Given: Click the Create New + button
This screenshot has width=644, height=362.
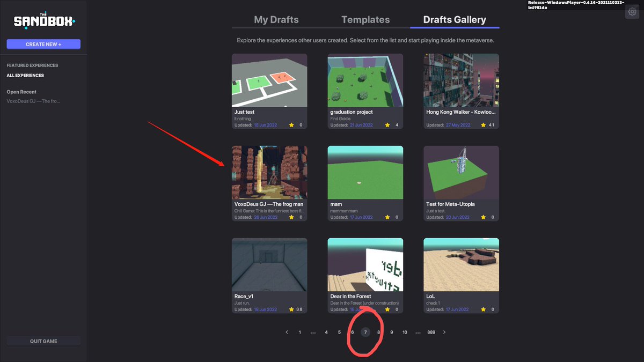Looking at the screenshot, I should [x=43, y=44].
